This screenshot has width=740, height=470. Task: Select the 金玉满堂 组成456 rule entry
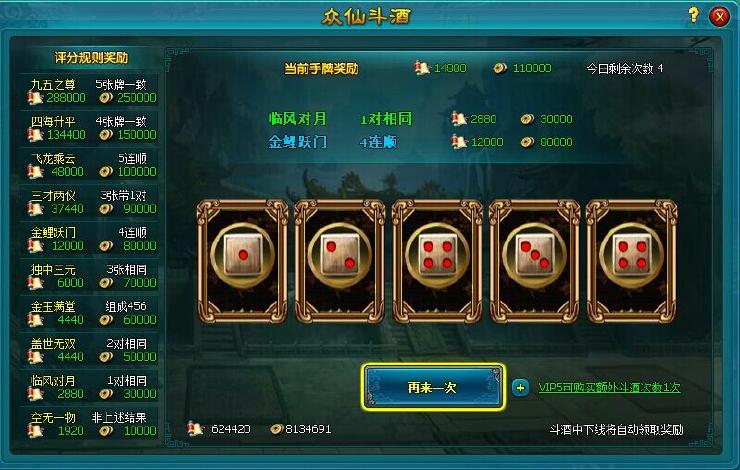click(x=90, y=313)
